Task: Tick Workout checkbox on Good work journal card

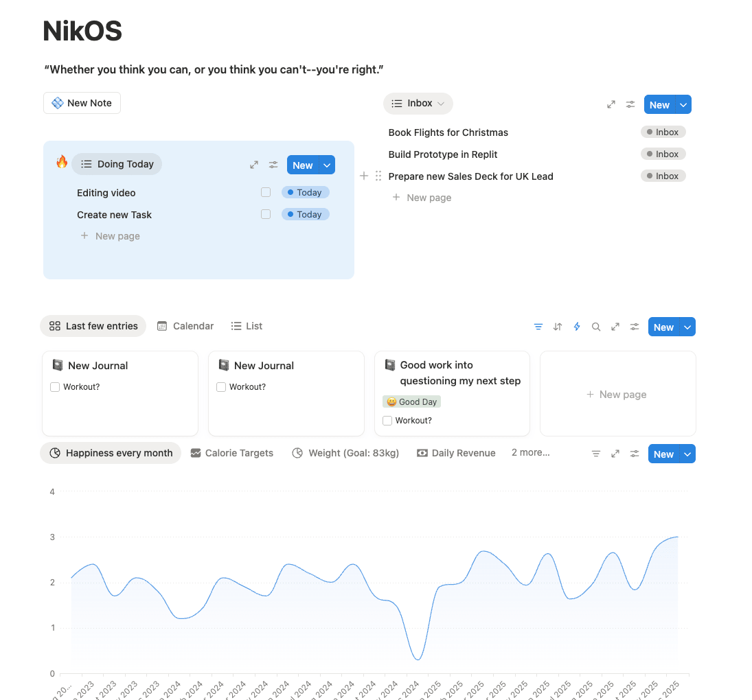Action: point(387,421)
